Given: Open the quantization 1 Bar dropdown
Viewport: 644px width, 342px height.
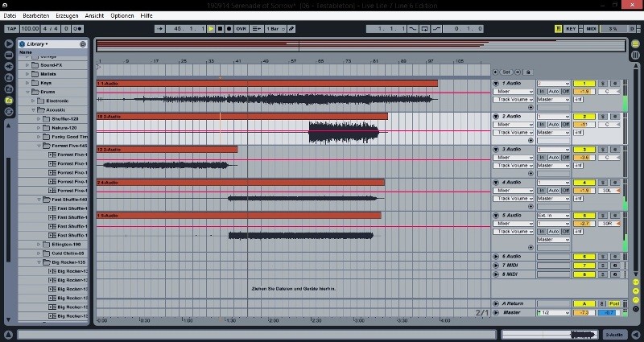Looking at the screenshot, I should [x=275, y=29].
